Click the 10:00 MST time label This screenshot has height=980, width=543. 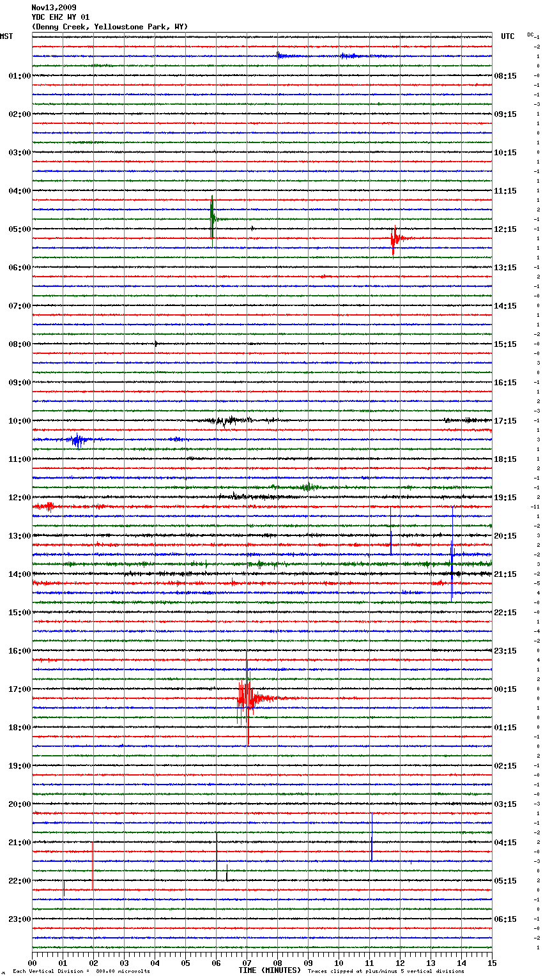click(x=19, y=421)
